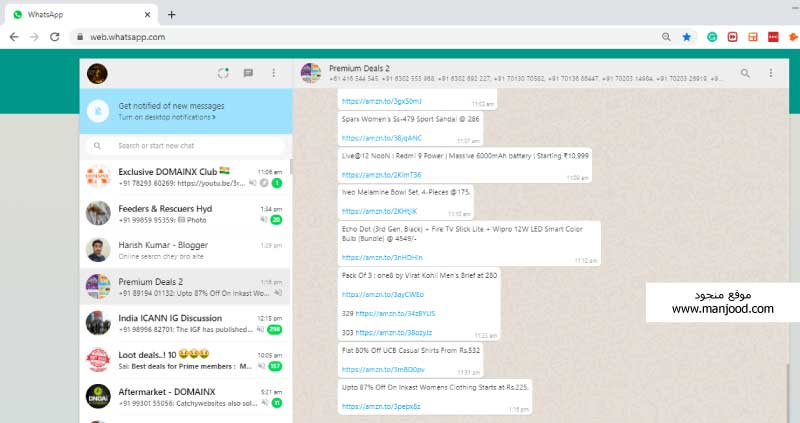Screen dimensions: 800x423
Task: Open the orange layout extension icon
Action: 753,37
